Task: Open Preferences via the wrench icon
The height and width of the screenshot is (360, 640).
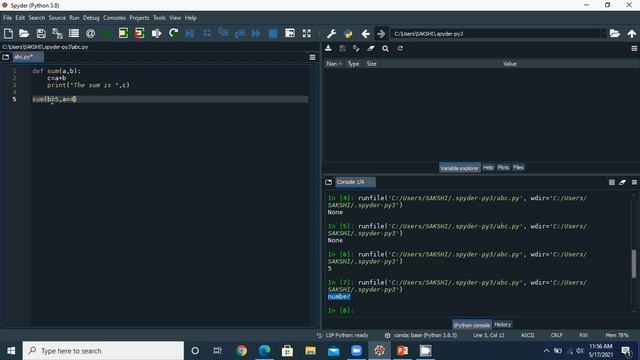Action: coord(331,33)
